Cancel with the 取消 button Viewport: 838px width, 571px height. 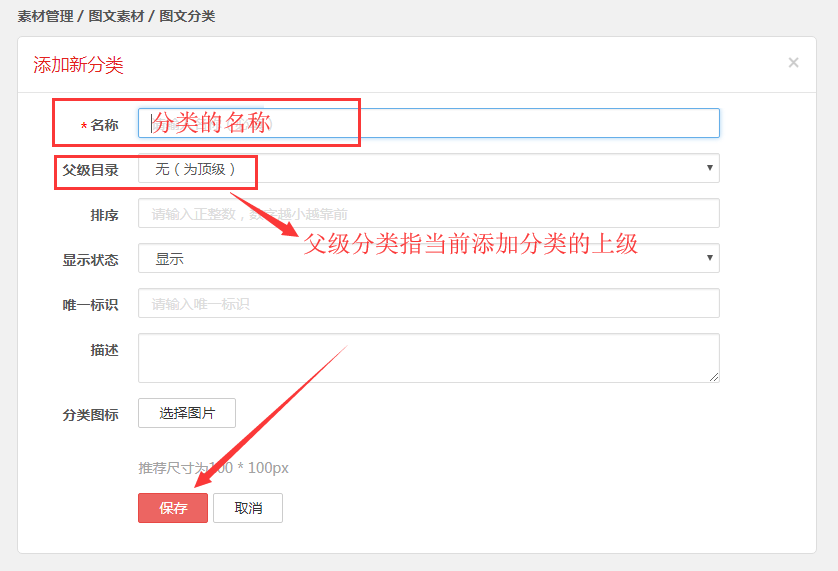(248, 508)
